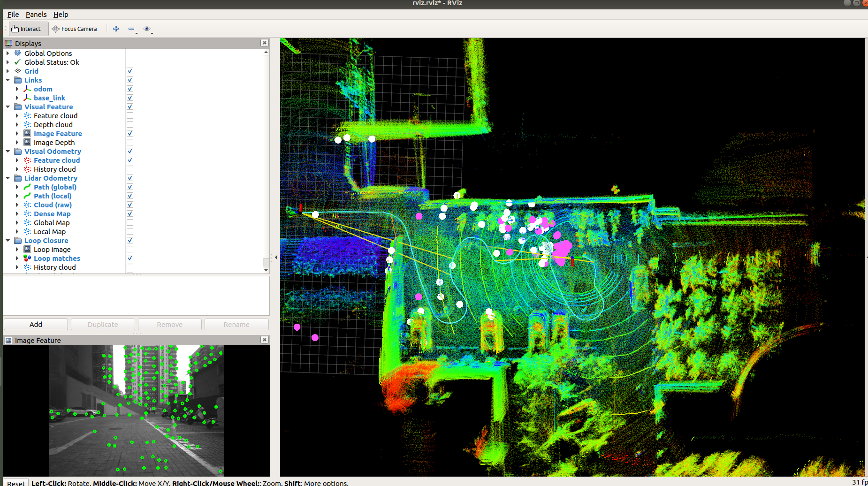Enable the Global Map checkbox

[x=130, y=222]
